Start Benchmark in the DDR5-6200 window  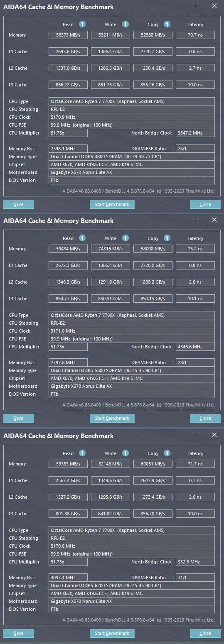tap(112, 633)
